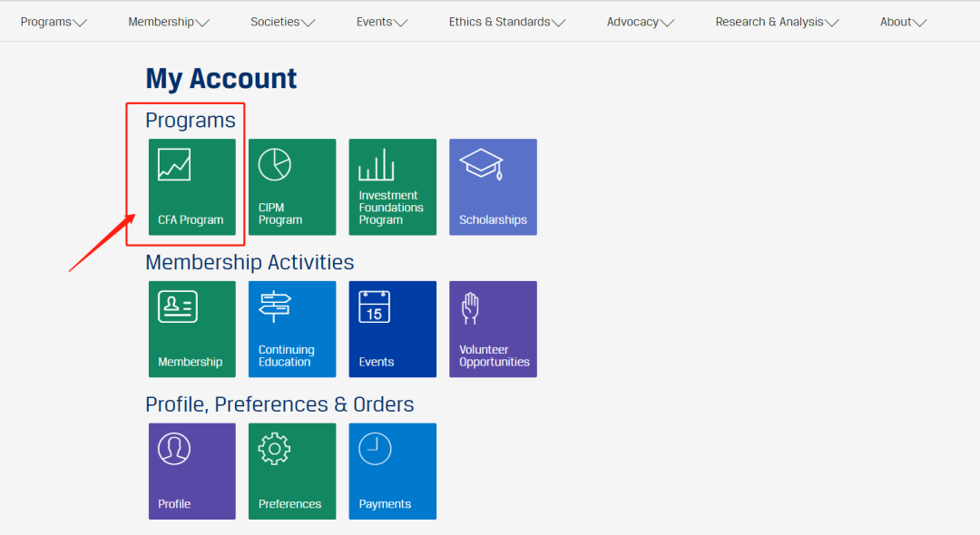Expand the Programs dropdown in navigation

(54, 22)
